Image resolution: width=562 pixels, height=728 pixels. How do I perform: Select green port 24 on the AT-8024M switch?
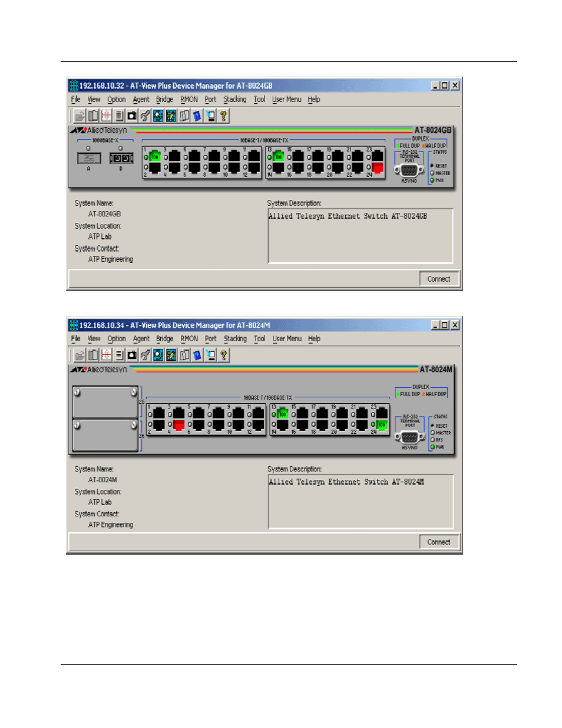[x=382, y=424]
